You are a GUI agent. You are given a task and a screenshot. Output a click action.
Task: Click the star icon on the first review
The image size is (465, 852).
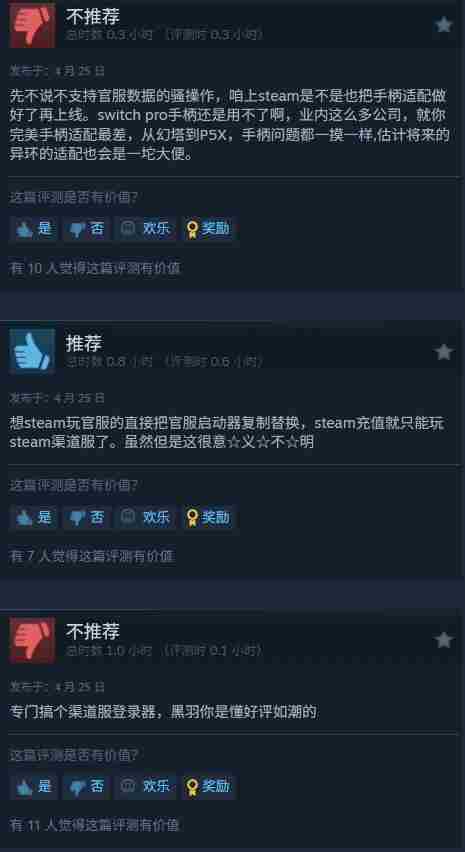point(444,25)
